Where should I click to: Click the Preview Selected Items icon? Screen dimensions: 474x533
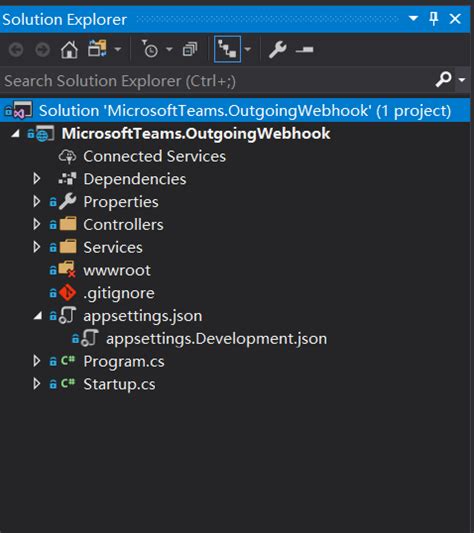(x=304, y=50)
